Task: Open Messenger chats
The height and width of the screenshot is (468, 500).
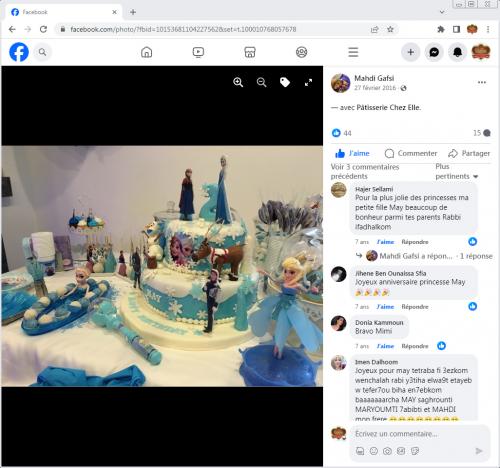Action: tap(434, 52)
